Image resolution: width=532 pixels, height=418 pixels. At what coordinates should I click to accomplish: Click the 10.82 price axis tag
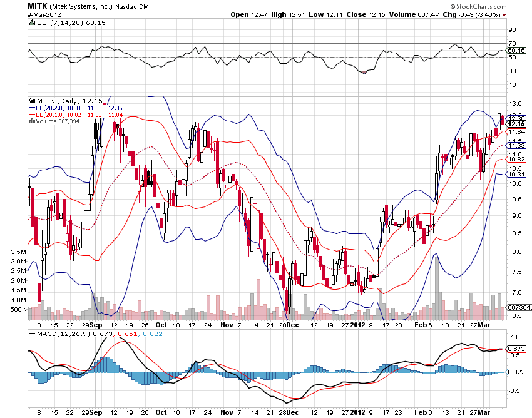tap(516, 160)
